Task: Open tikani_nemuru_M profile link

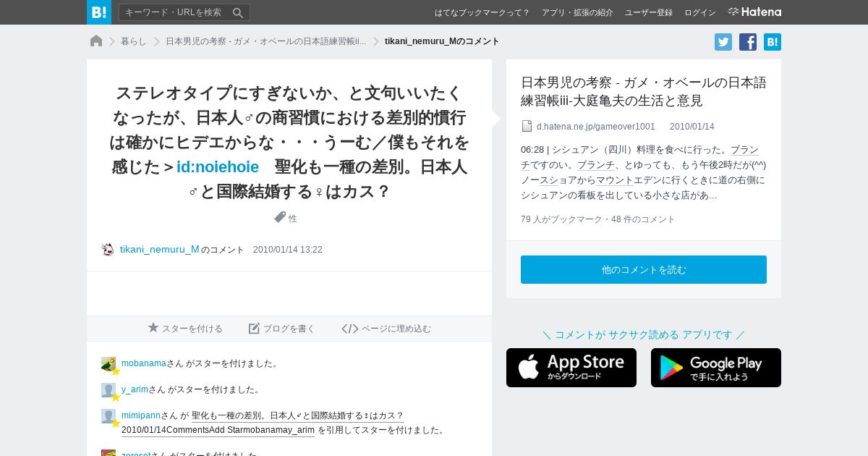Action: point(160,250)
